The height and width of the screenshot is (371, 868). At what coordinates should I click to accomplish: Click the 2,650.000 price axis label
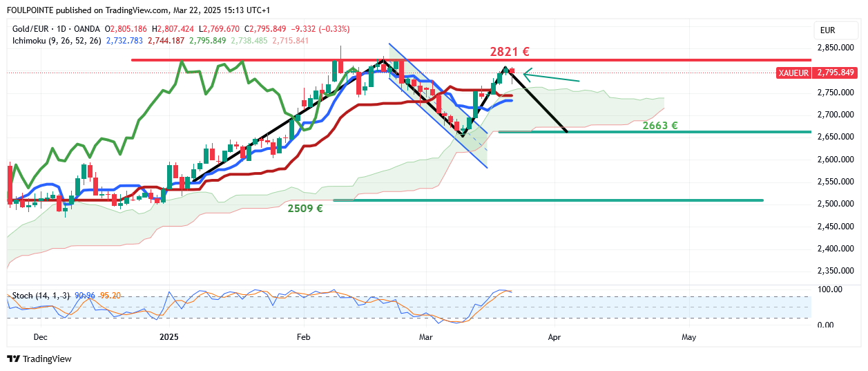pyautogui.click(x=834, y=137)
